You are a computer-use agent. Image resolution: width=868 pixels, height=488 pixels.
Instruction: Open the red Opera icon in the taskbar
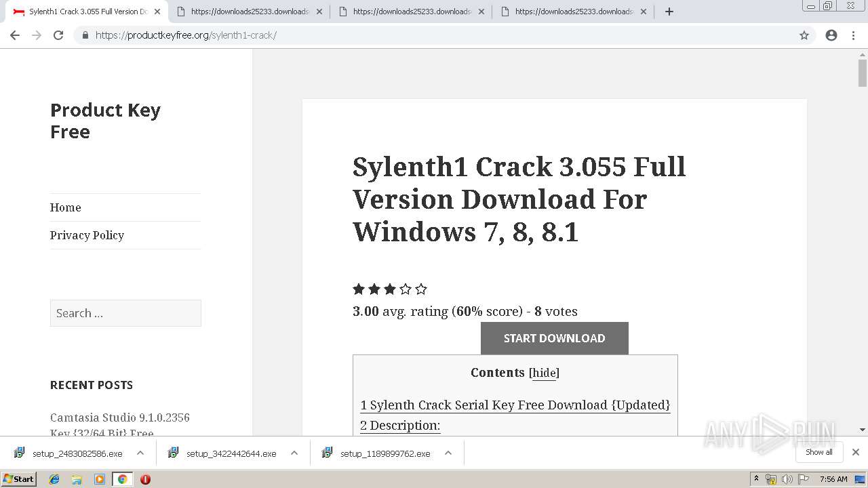coord(145,479)
